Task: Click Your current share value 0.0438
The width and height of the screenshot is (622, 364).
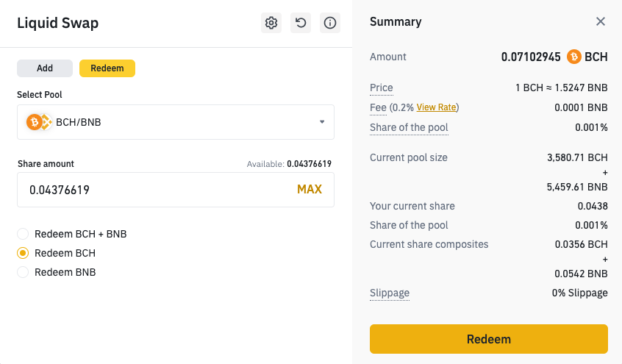Action: pos(593,206)
